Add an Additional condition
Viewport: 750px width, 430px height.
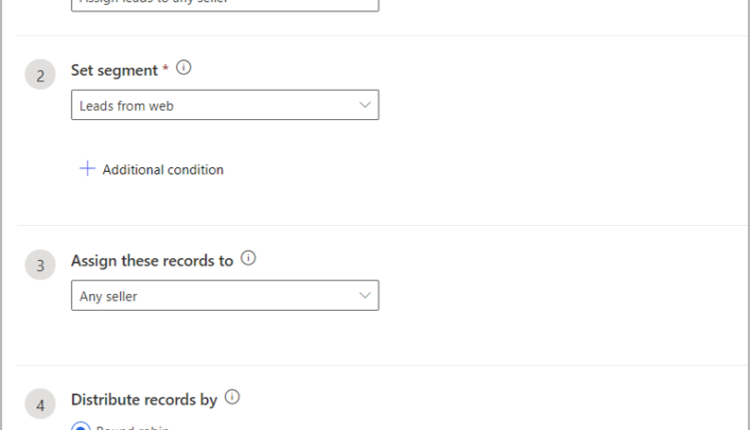click(162, 170)
